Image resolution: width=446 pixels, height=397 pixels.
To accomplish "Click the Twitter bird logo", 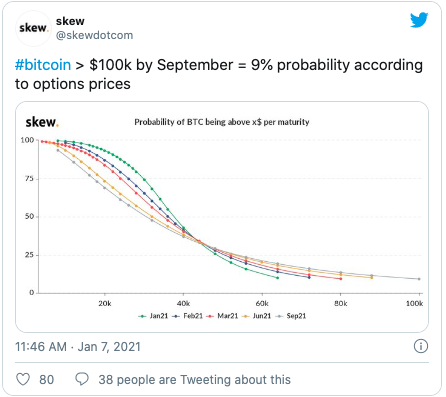I will (419, 20).
